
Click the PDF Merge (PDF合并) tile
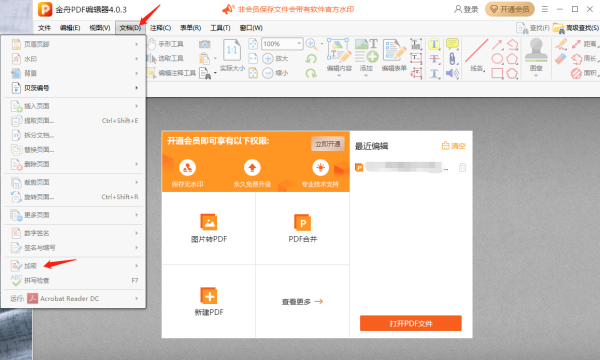tap(303, 228)
